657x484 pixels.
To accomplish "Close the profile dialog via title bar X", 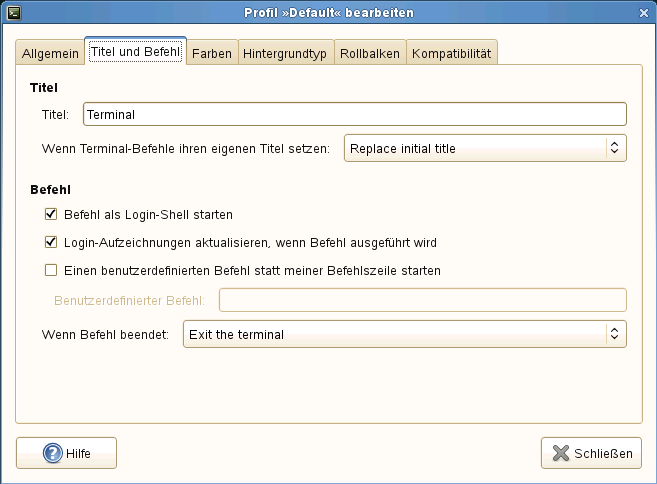I will point(643,12).
